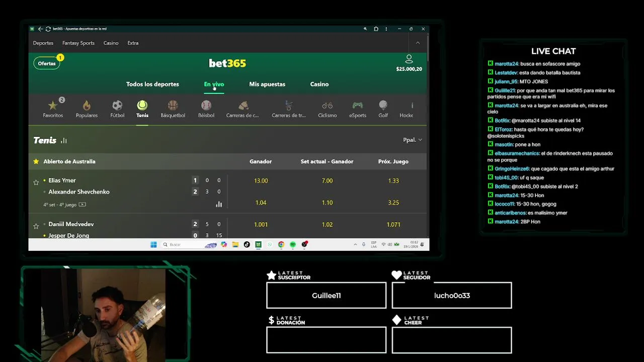Select the Favoritos star sport icon

53,105
